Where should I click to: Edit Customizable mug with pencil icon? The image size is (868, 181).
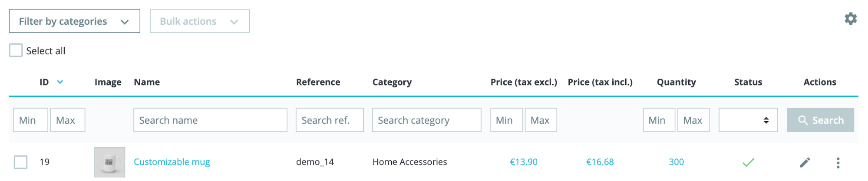[x=805, y=162]
